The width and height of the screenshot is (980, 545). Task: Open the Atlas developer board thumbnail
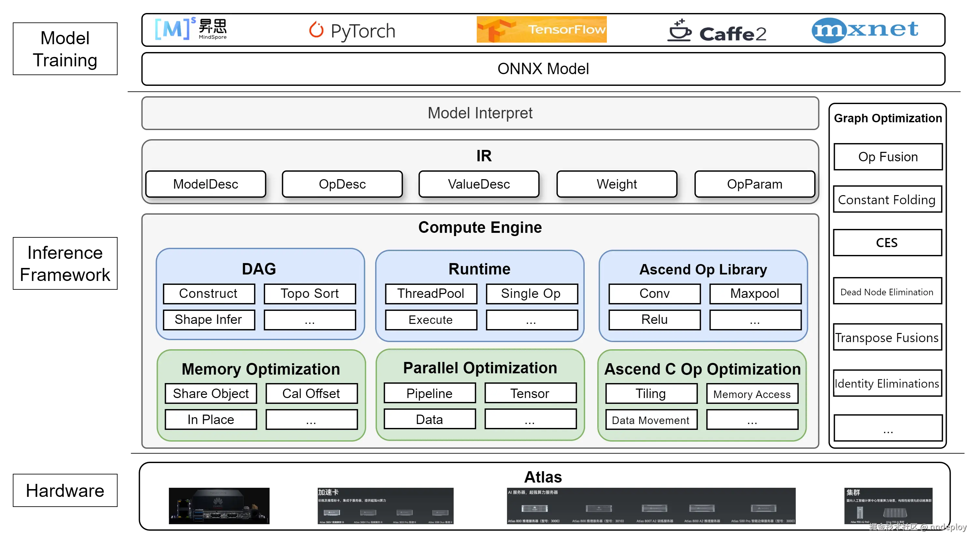click(219, 505)
